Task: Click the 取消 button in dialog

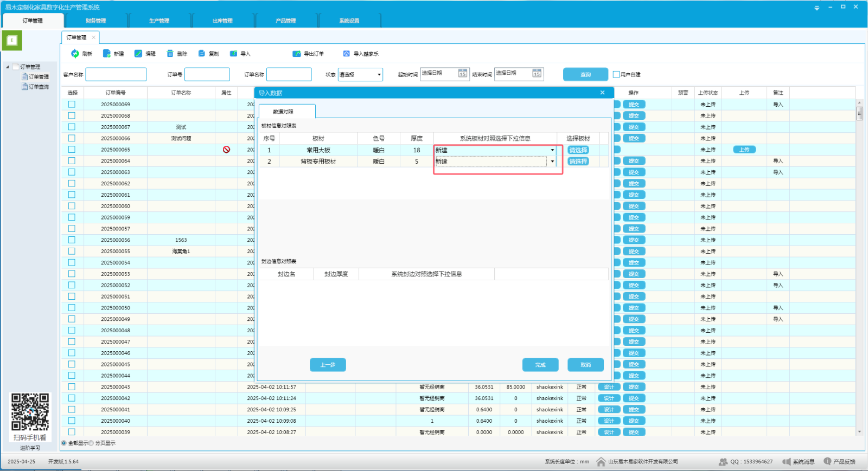Action: pyautogui.click(x=585, y=365)
